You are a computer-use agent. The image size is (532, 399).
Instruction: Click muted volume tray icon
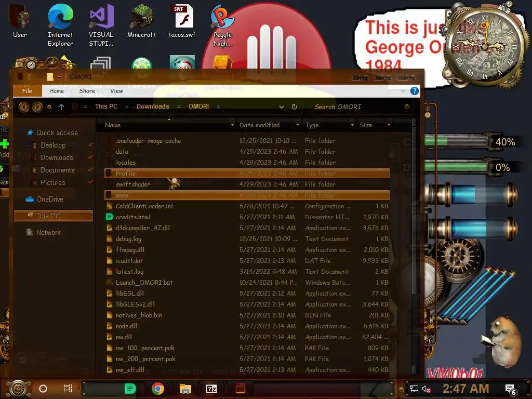tap(426, 389)
